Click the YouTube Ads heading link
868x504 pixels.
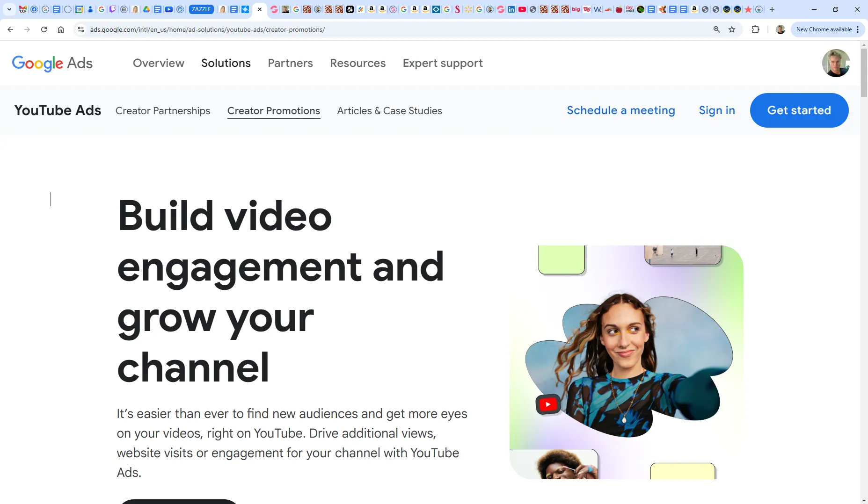coord(58,110)
